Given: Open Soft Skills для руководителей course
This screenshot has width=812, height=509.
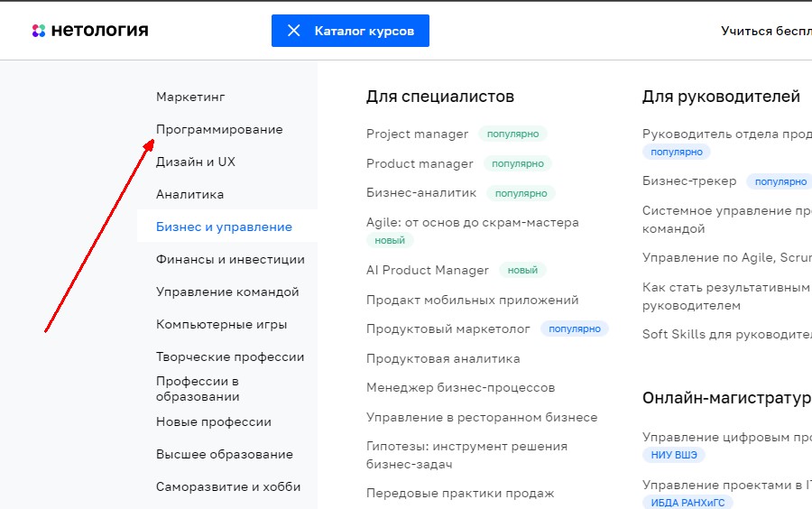Looking at the screenshot, I should click(727, 335).
